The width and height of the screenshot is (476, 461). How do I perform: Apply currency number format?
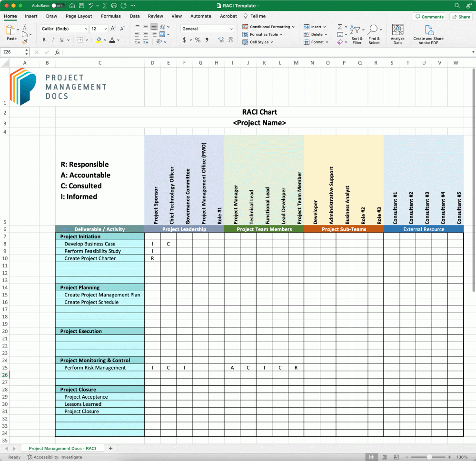tap(185, 40)
